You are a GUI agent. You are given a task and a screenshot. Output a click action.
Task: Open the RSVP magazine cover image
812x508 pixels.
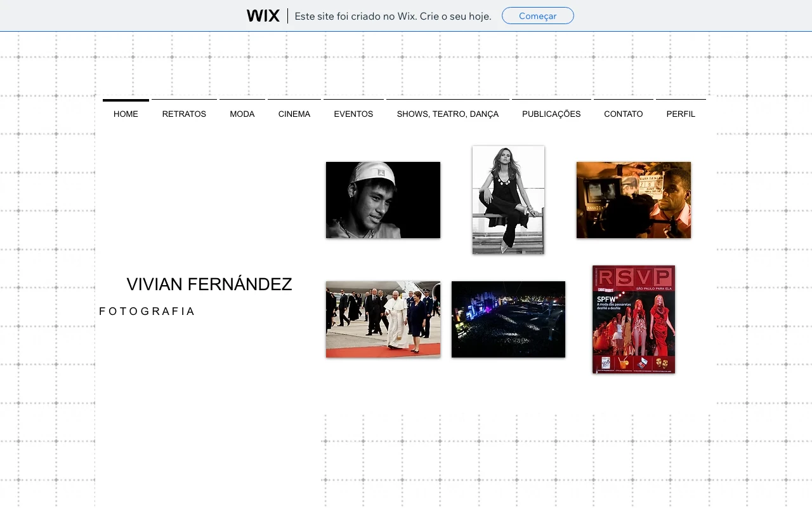[634, 319]
